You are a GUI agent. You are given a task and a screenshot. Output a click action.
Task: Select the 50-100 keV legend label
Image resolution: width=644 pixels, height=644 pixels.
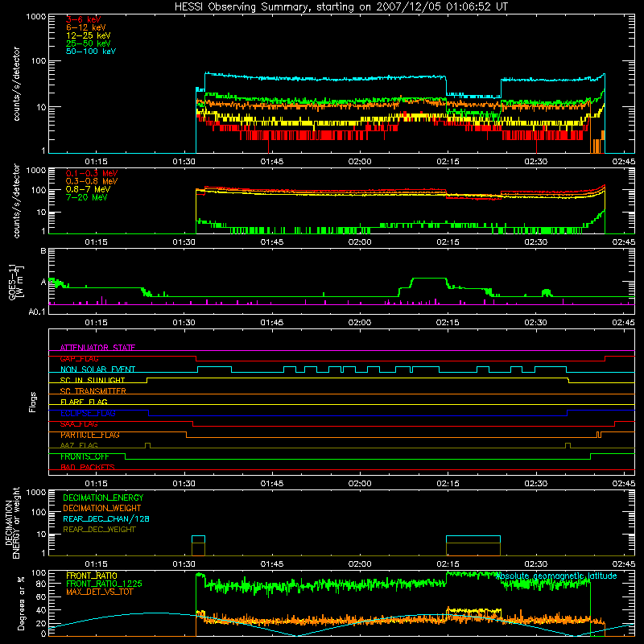pos(91,52)
